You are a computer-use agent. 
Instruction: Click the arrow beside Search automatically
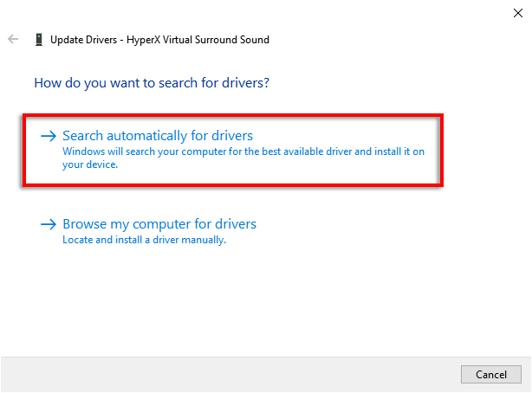point(49,136)
